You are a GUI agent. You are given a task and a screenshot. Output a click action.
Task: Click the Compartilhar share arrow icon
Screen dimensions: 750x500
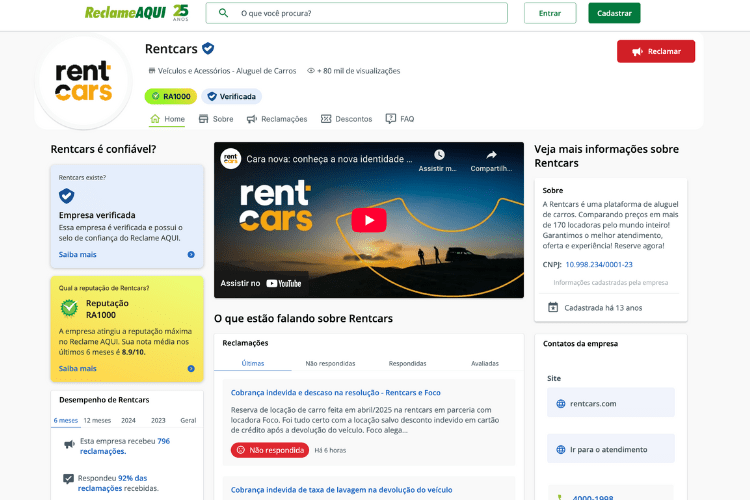pos(491,155)
